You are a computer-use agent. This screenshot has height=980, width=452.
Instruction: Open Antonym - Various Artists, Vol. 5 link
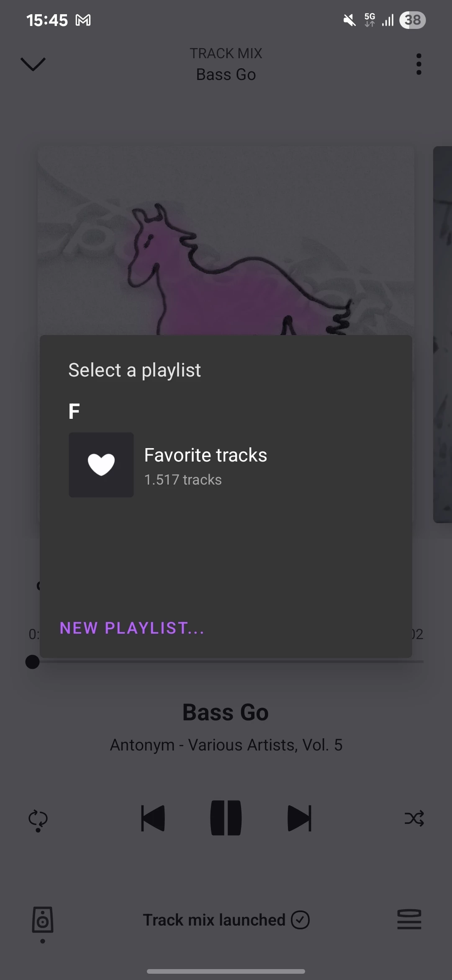point(226,745)
